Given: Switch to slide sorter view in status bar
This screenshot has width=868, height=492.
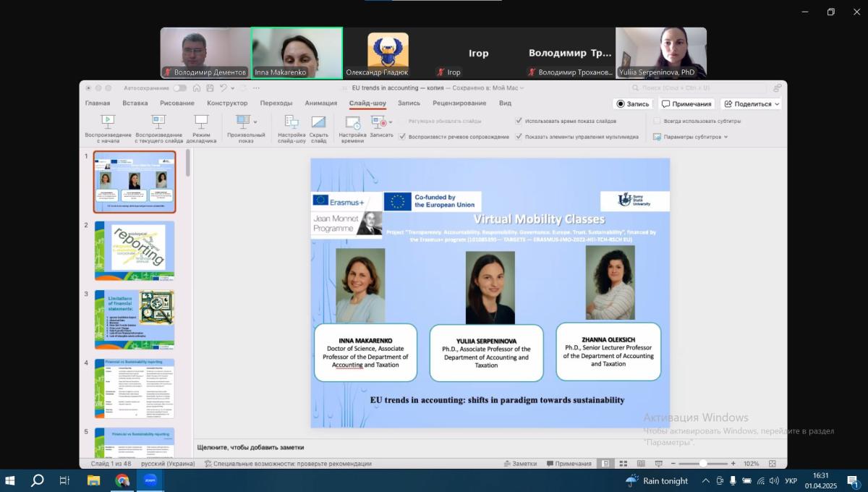Looking at the screenshot, I should 623,464.
